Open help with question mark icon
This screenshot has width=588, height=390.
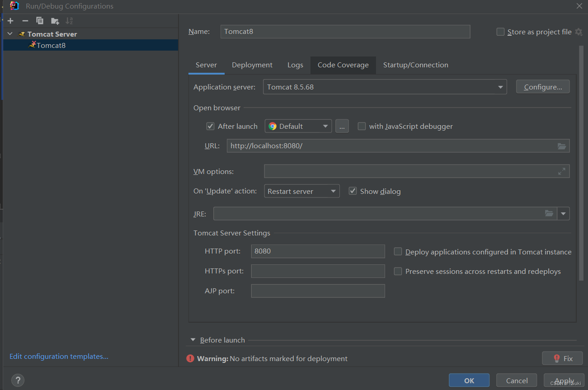click(18, 380)
